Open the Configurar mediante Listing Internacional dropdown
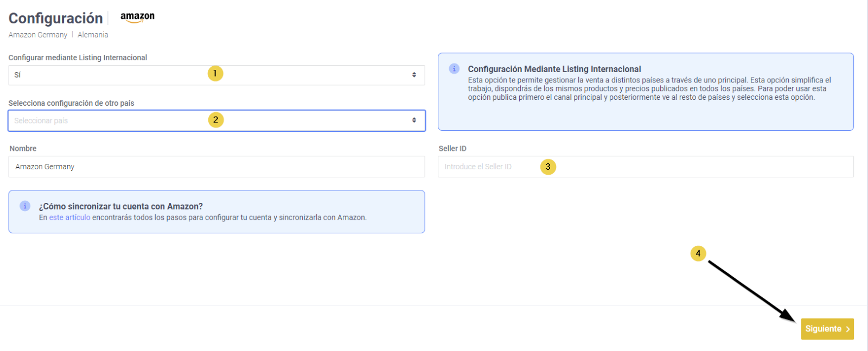 108,75
